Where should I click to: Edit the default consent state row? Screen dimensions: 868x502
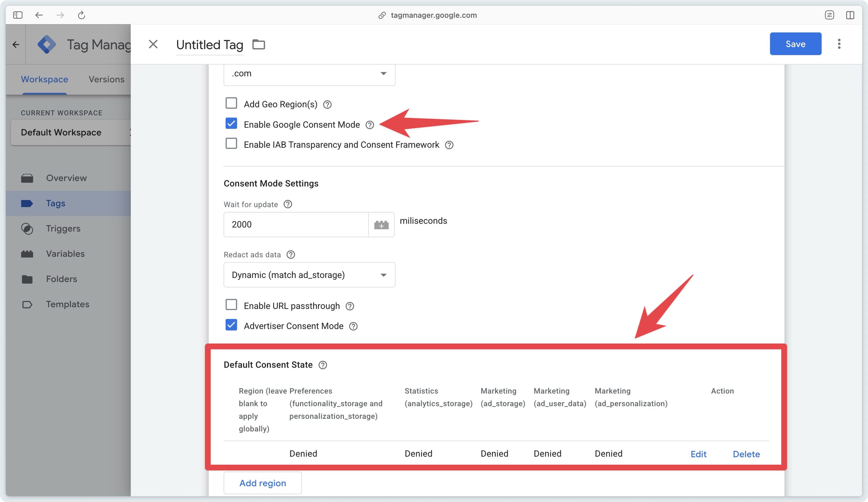click(x=698, y=454)
